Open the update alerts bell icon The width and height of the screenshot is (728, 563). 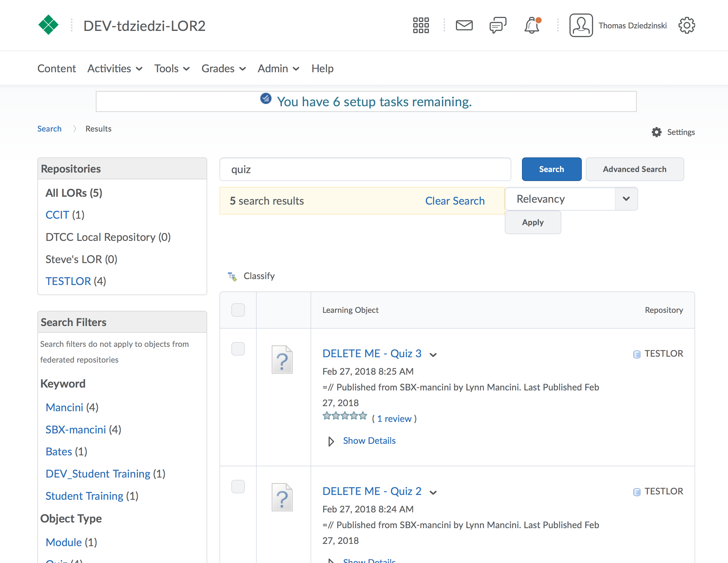(532, 25)
